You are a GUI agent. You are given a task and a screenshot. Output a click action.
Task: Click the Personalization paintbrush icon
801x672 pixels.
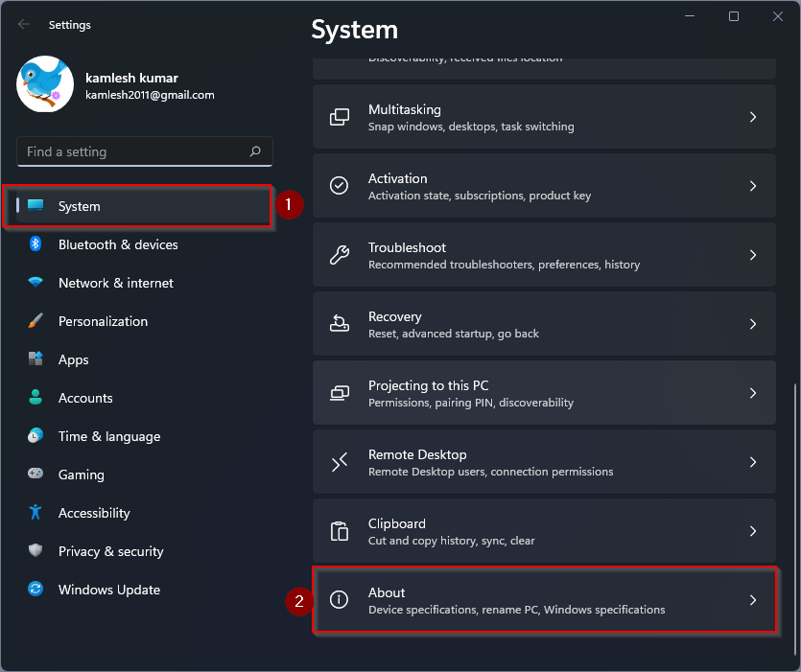(35, 321)
